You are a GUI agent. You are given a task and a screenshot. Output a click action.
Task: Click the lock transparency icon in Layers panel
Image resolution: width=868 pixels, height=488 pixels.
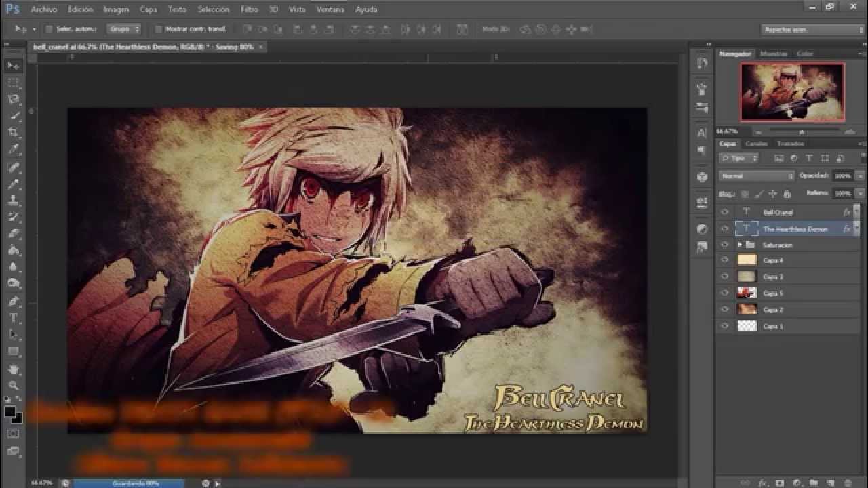pos(745,193)
